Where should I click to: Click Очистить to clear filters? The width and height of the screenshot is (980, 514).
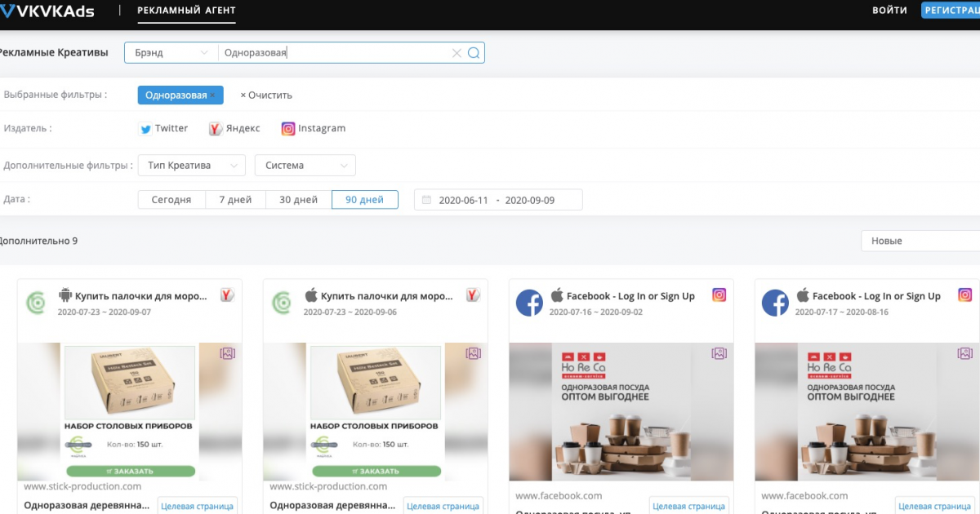[x=266, y=95]
